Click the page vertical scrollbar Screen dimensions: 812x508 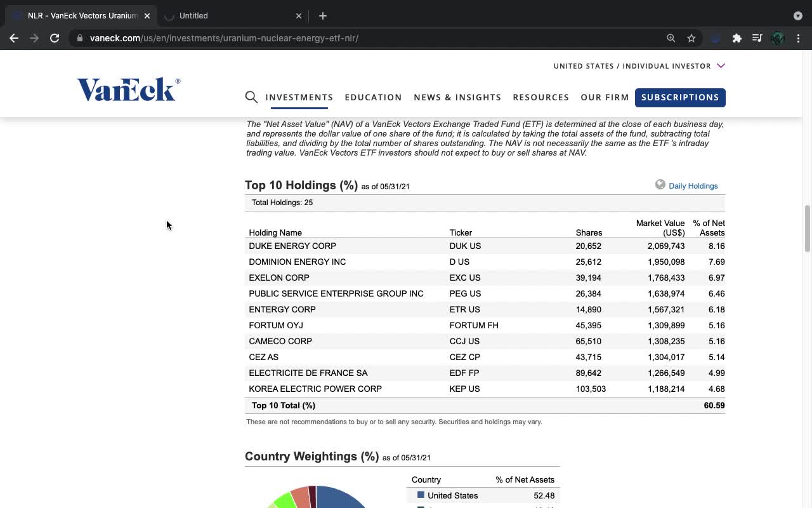808,229
